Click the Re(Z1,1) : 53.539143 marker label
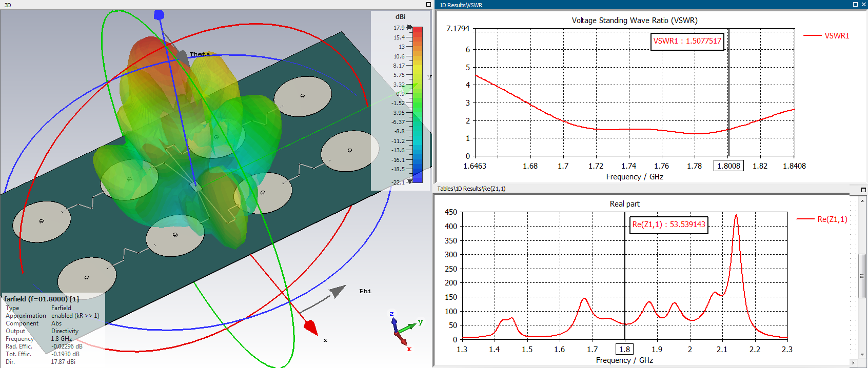868x368 pixels. pos(669,224)
